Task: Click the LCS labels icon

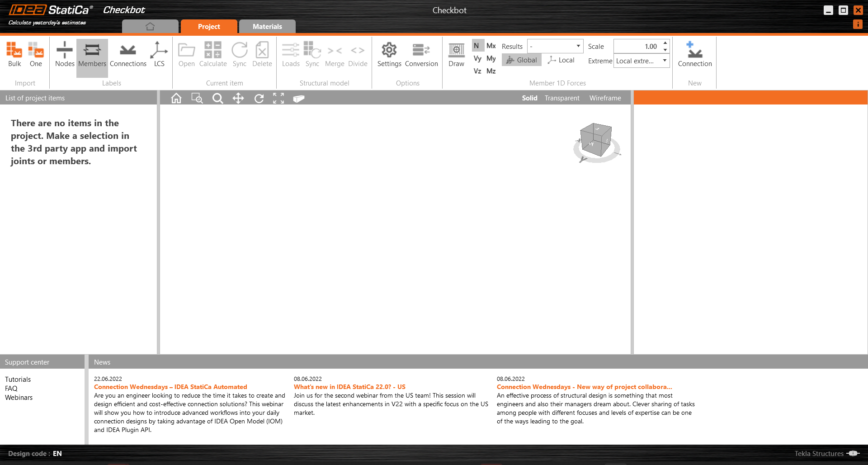Action: [159, 54]
